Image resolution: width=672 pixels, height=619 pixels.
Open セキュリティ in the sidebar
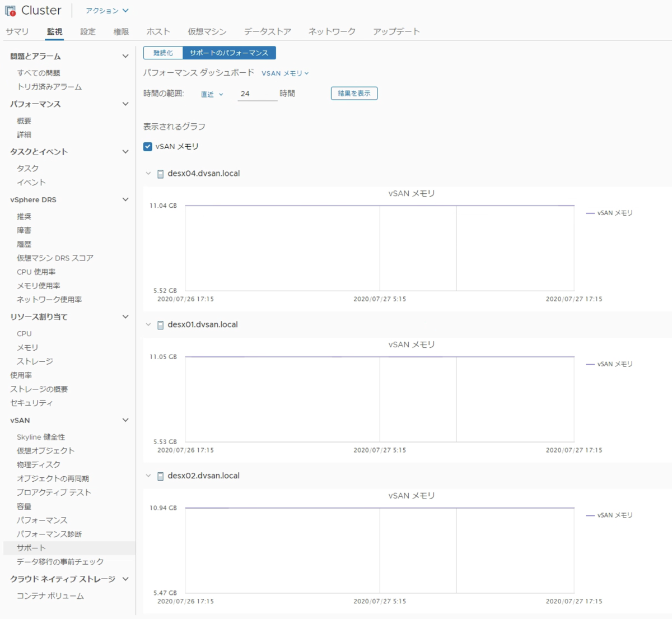[31, 403]
